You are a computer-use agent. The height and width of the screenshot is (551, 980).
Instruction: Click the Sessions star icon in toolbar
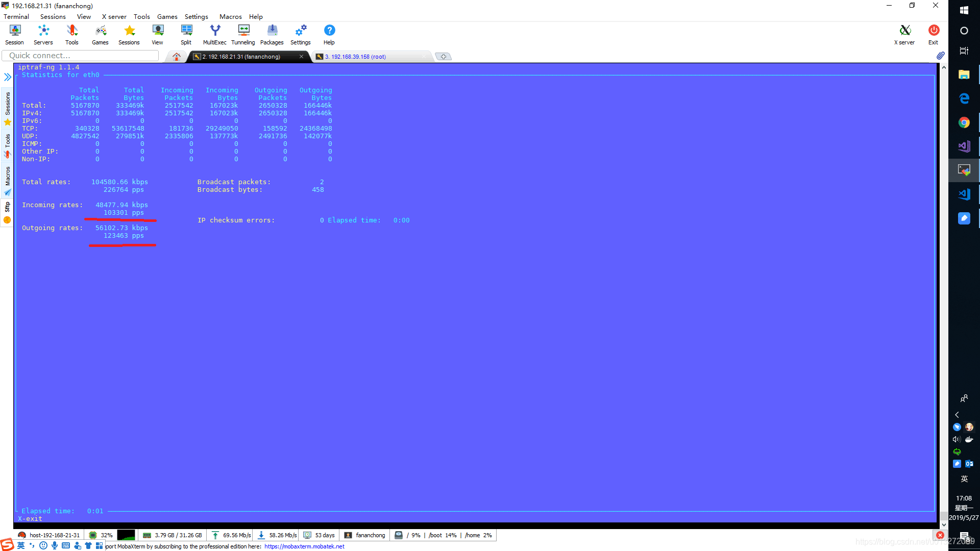point(129,35)
